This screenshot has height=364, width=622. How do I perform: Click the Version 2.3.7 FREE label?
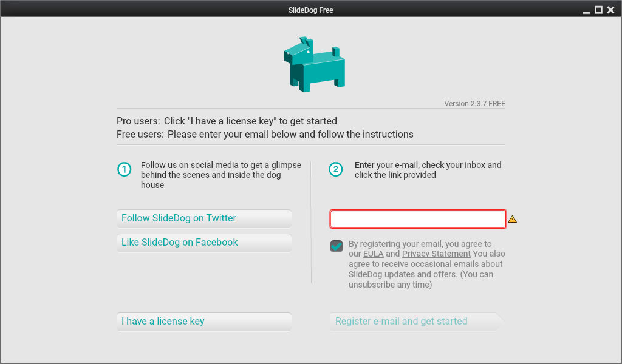tap(474, 104)
